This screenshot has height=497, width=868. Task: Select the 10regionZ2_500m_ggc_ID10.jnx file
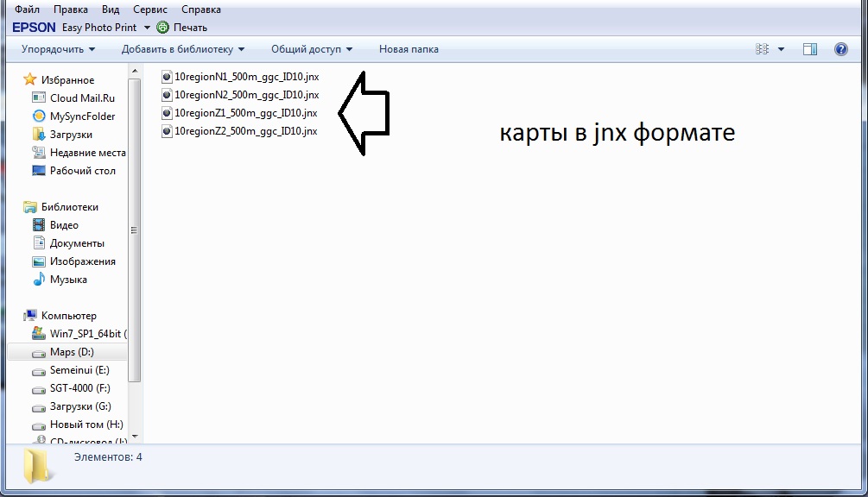click(245, 131)
